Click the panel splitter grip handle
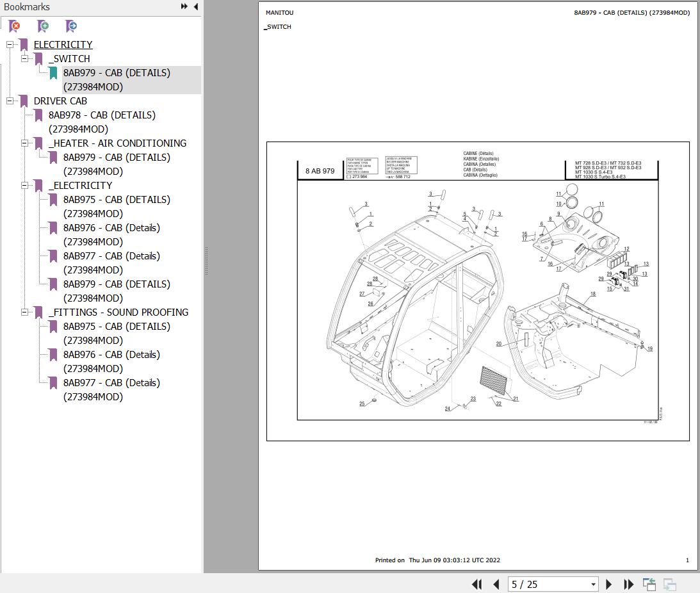 [x=206, y=261]
